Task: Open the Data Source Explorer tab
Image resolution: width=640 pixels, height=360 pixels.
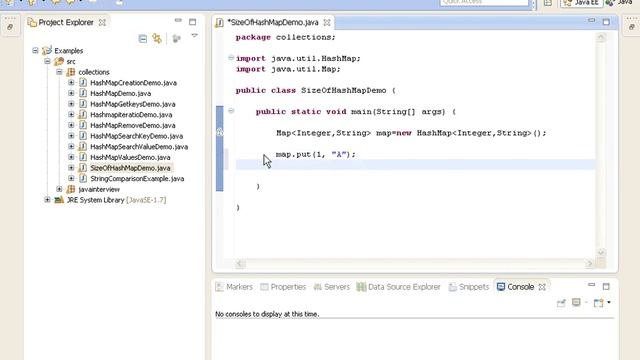Action: coord(398,287)
